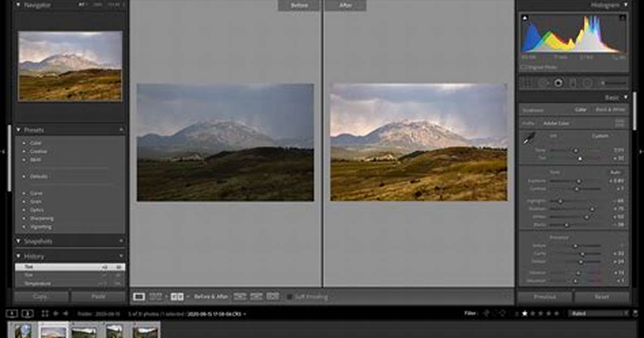Expand the Optics preset group

click(24, 210)
